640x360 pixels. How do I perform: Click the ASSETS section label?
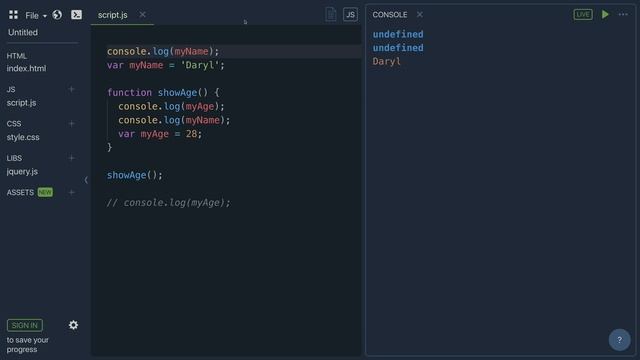(x=20, y=192)
